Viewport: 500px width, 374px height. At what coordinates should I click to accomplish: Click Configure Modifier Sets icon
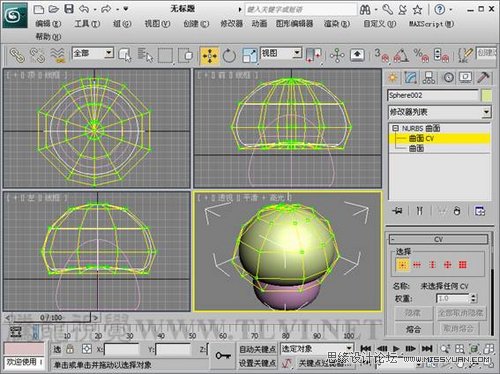tap(480, 211)
